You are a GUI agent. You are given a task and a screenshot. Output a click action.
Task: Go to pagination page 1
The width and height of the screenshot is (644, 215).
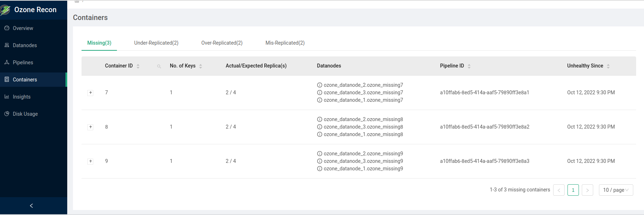(x=573, y=190)
